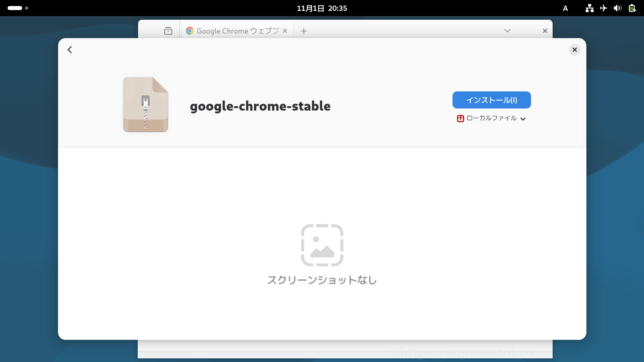Switch to the Google Chrome ウェブブ tab
The image size is (644, 362).
pos(237,31)
